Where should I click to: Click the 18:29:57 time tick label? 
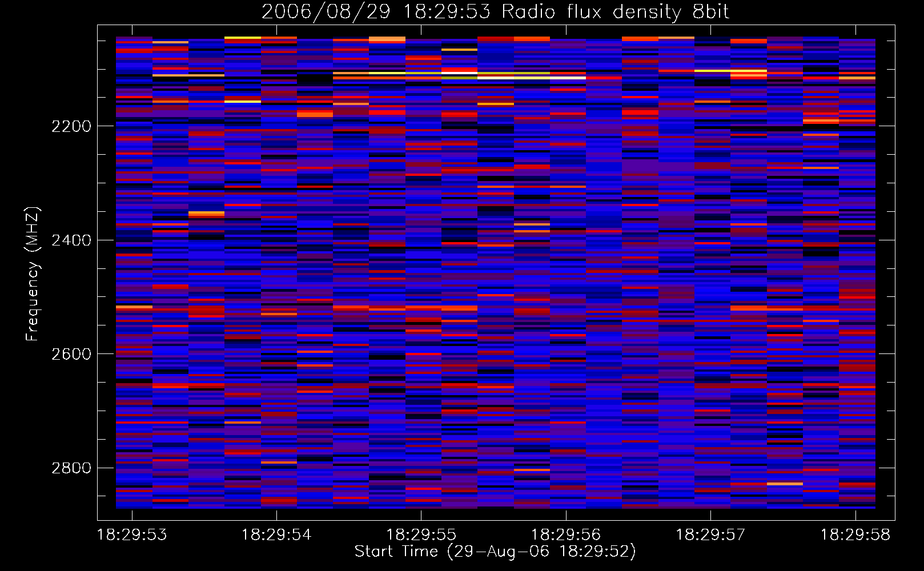[710, 535]
